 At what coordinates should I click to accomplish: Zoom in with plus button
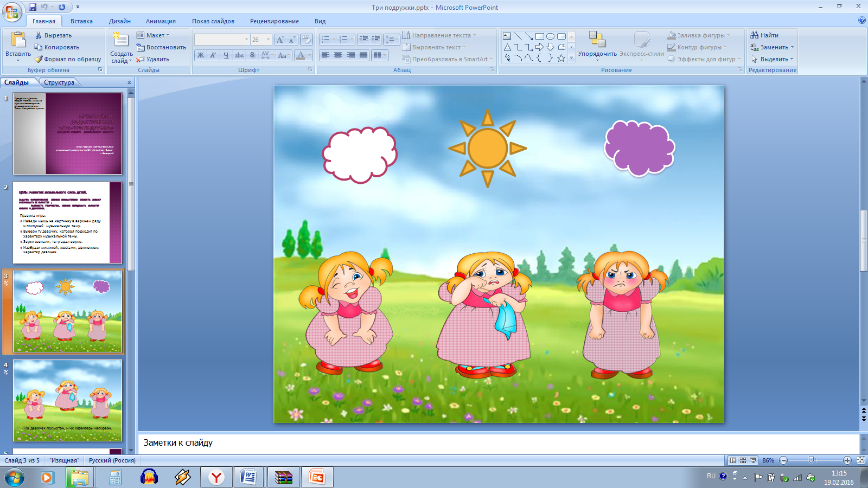(847, 460)
